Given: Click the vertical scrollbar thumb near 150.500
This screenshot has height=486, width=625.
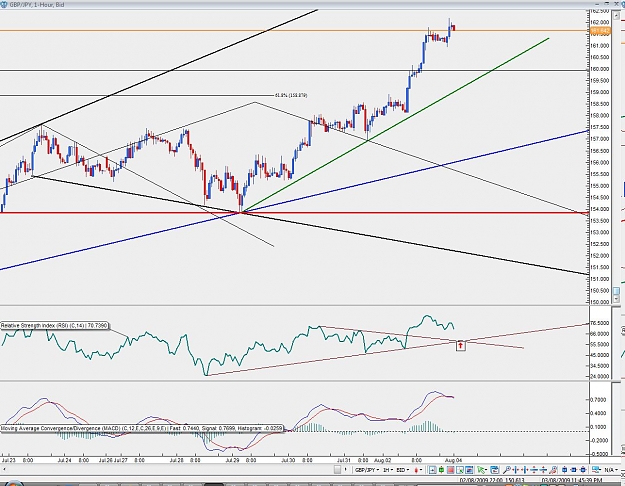Looking at the screenshot, I should (x=616, y=291).
